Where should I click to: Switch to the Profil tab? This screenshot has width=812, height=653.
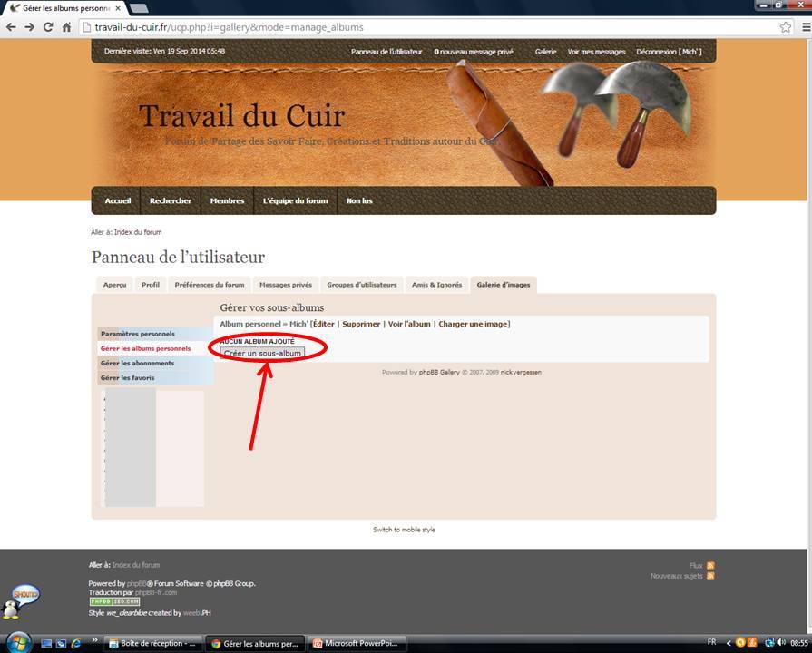[x=151, y=285]
